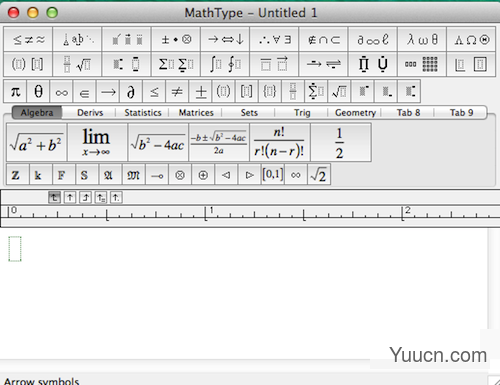Open operator symbols palette (±•⊗)
The image size is (500, 385).
[x=176, y=39]
